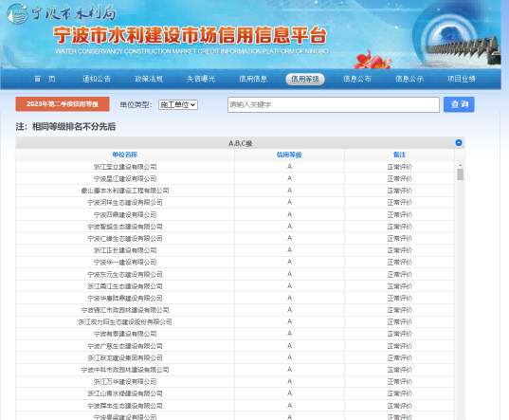This screenshot has height=420, width=509.
Task: Select row 浙江万华建设有限公司
Action: pos(235,382)
